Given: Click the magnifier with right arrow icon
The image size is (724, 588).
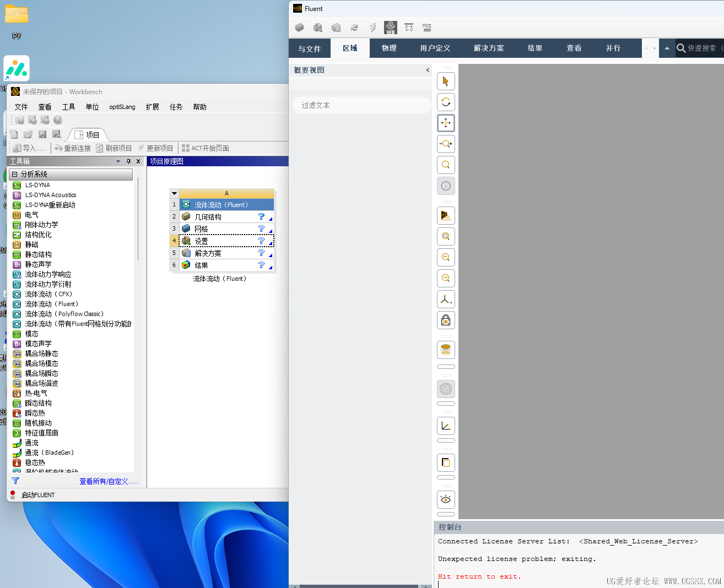Looking at the screenshot, I should 446,278.
